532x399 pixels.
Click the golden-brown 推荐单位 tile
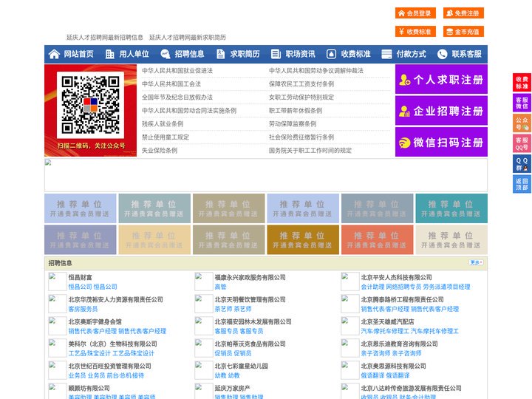coord(303,239)
